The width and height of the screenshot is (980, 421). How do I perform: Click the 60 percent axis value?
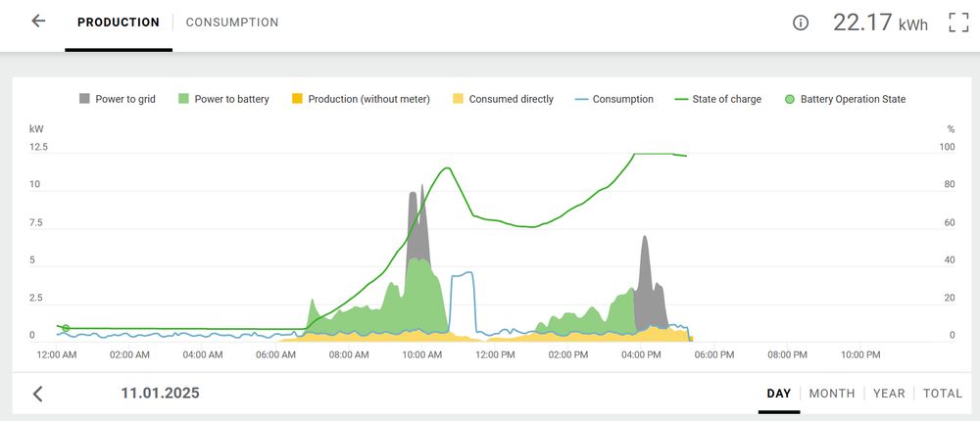coord(950,223)
